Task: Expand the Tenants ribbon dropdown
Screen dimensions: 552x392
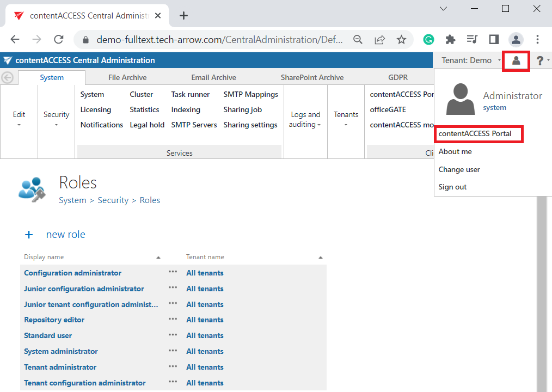Action: [x=346, y=119]
